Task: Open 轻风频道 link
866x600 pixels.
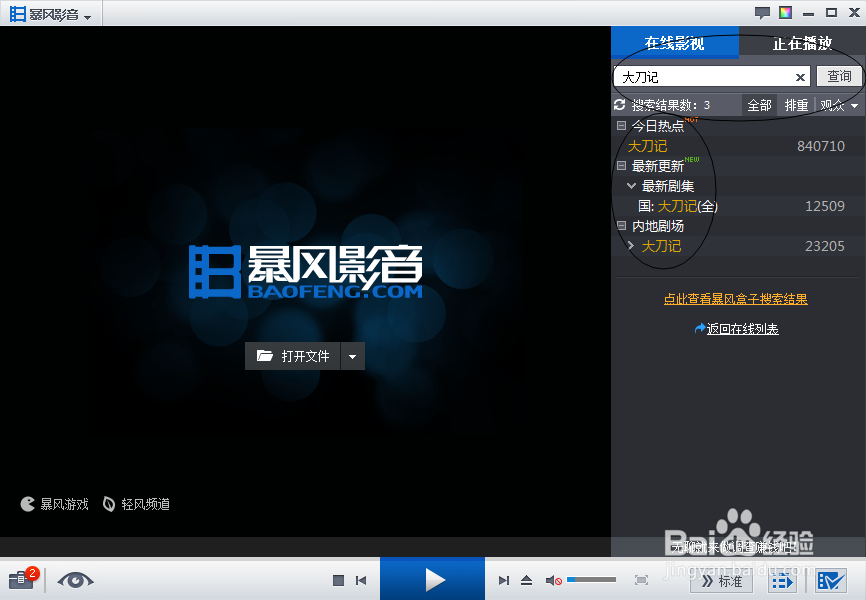Action: (x=136, y=504)
